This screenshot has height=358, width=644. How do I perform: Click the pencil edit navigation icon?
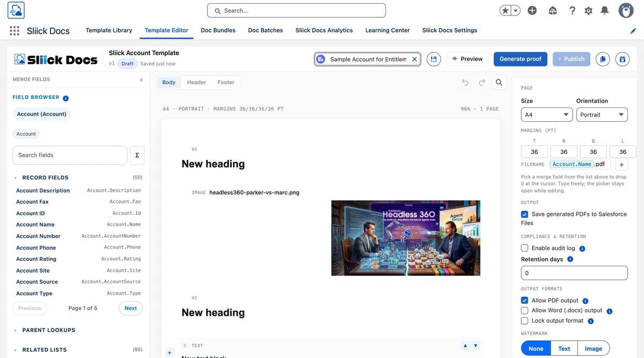coord(633,31)
